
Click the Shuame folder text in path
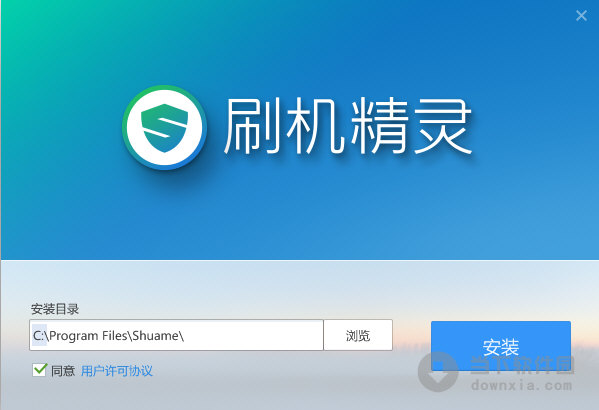155,335
